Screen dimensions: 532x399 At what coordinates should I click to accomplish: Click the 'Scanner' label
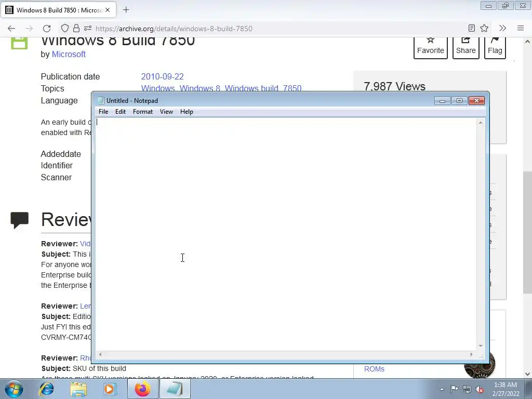point(56,178)
